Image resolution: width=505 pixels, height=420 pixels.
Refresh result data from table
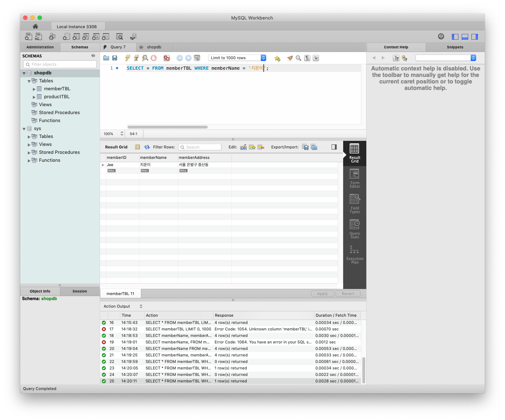coord(147,147)
